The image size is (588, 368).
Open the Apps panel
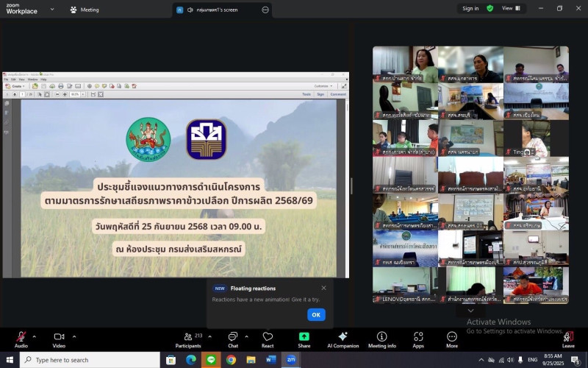pyautogui.click(x=418, y=338)
